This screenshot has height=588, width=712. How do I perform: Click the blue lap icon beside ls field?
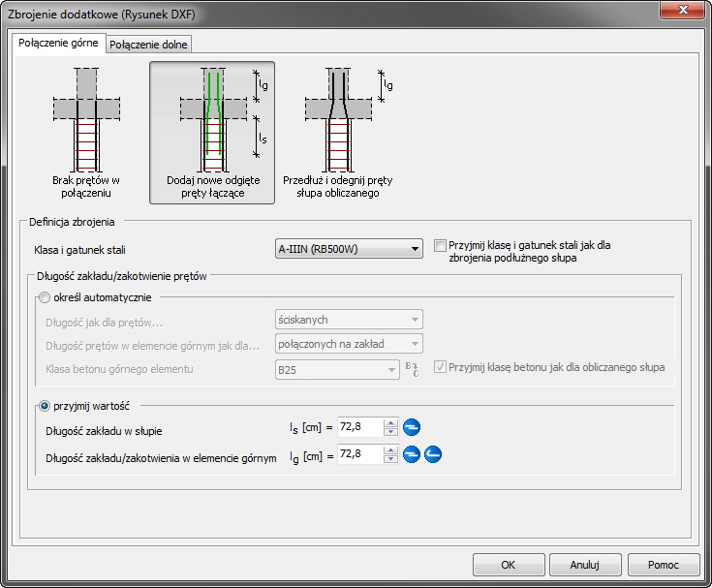(x=412, y=427)
